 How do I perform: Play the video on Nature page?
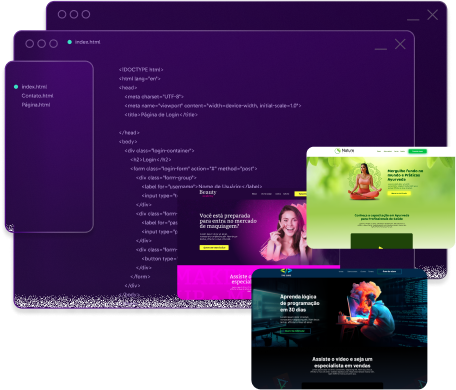[381, 248]
